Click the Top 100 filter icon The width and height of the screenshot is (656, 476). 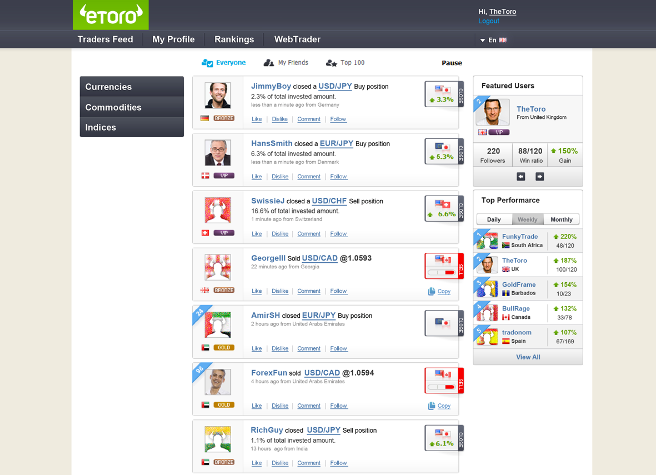pyautogui.click(x=331, y=63)
